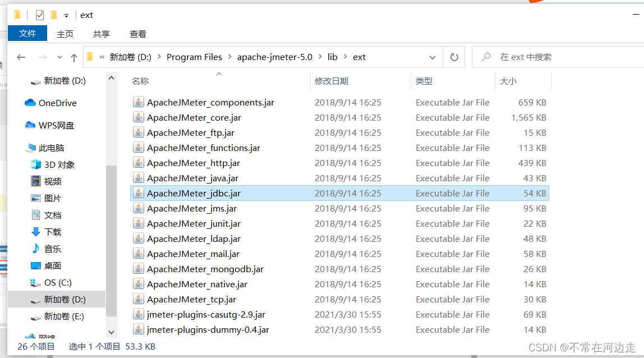This screenshot has height=358, width=644.
Task: Click the jar icon of ApacheJMeter_mail.jar
Action: click(139, 254)
